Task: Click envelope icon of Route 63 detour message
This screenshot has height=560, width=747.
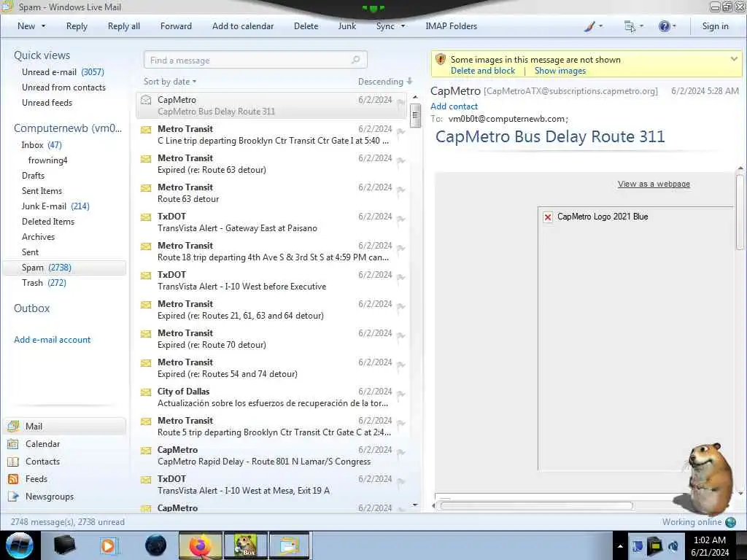Action: [146, 188]
